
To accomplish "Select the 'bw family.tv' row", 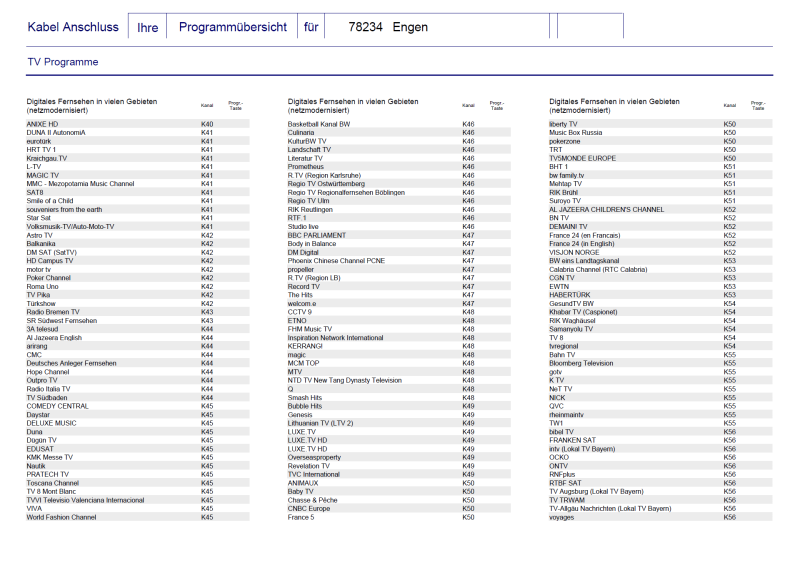I will 661,176.
